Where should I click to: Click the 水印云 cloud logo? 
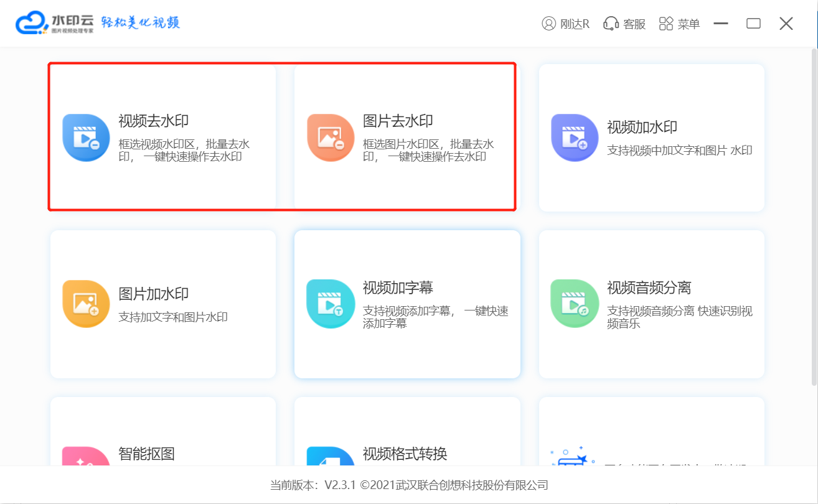(x=31, y=24)
